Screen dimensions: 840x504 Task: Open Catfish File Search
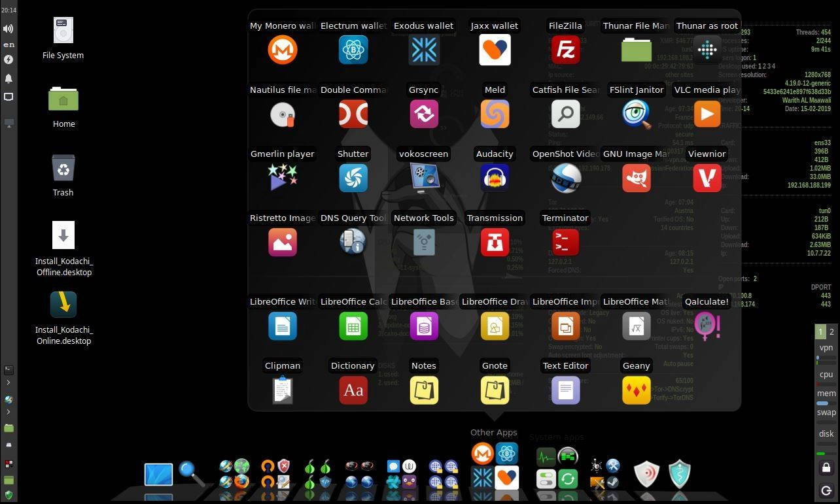pyautogui.click(x=565, y=114)
